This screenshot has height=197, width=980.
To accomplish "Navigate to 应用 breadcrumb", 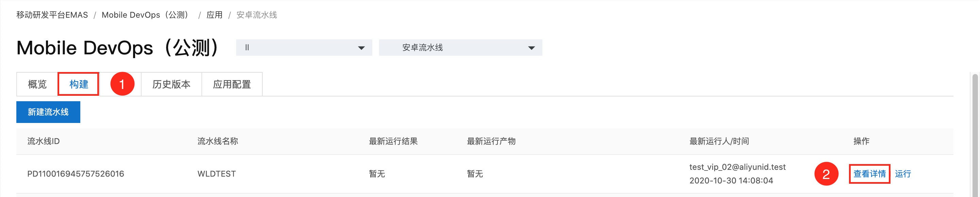I will click(214, 15).
